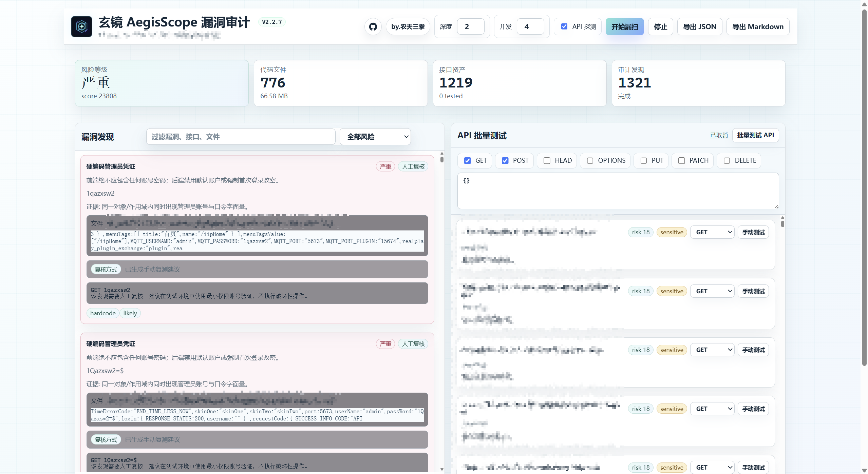Screen dimensions: 868x474
Task: Open the 全部风险 risk filter dropdown
Action: point(375,137)
